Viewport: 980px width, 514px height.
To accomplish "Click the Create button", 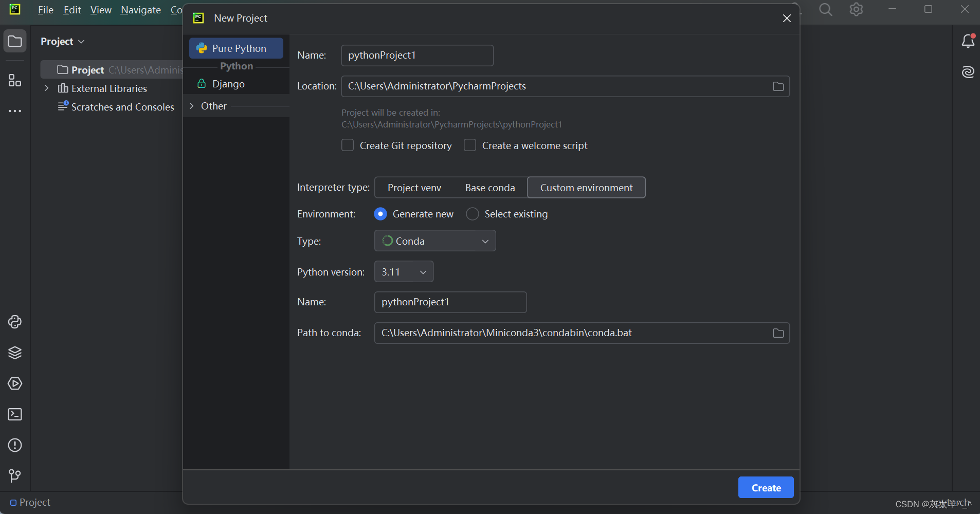I will tap(766, 487).
